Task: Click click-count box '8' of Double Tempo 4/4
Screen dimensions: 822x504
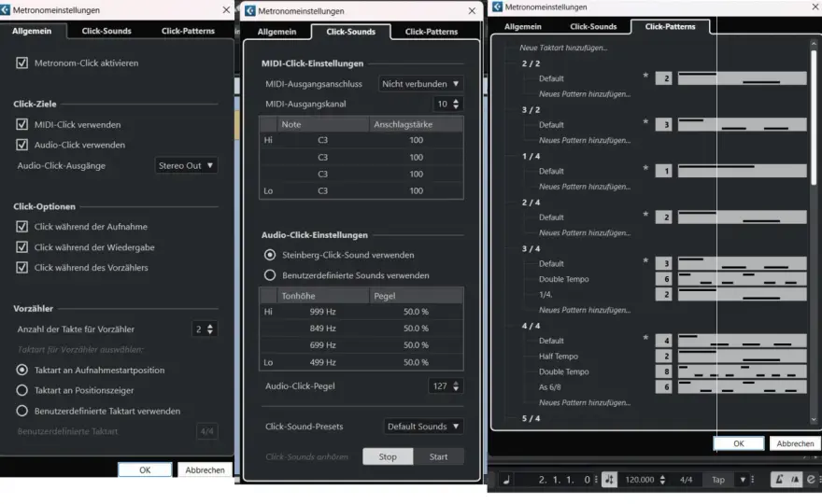Action: pos(664,371)
